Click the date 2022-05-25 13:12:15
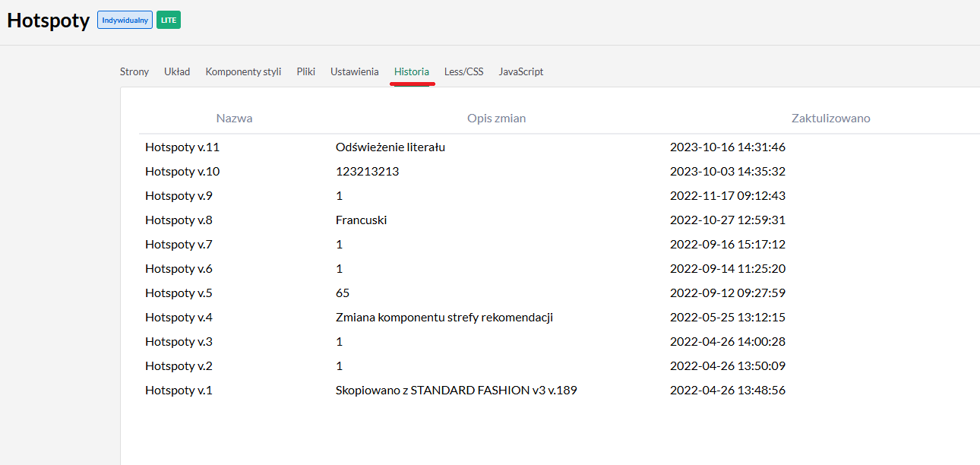This screenshot has height=465, width=980. (728, 318)
